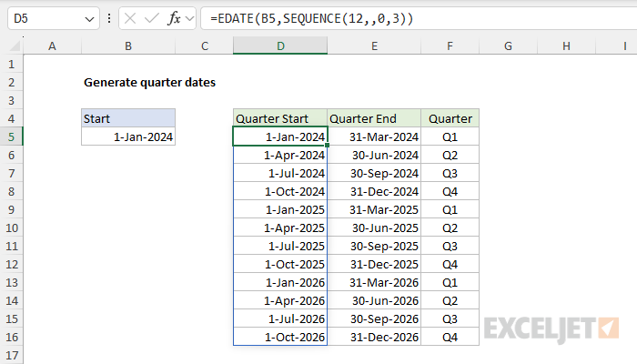The height and width of the screenshot is (364, 637).
Task: Select the 30-Jun-2025 cell
Action: [x=374, y=227]
